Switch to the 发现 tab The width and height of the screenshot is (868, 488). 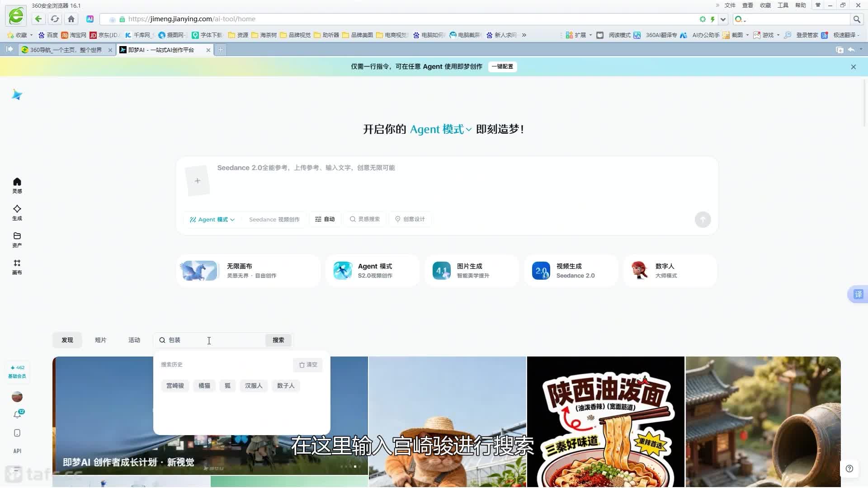pyautogui.click(x=67, y=340)
